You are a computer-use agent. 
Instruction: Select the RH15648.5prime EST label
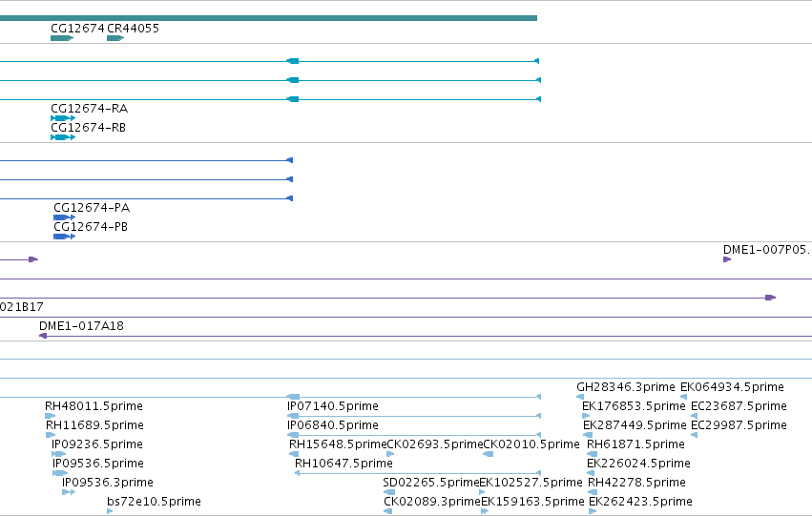[338, 444]
